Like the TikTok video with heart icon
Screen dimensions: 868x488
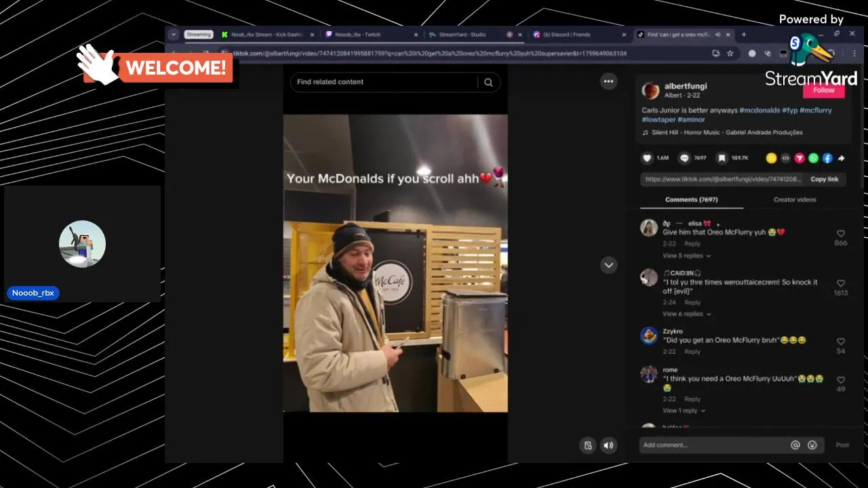(647, 158)
